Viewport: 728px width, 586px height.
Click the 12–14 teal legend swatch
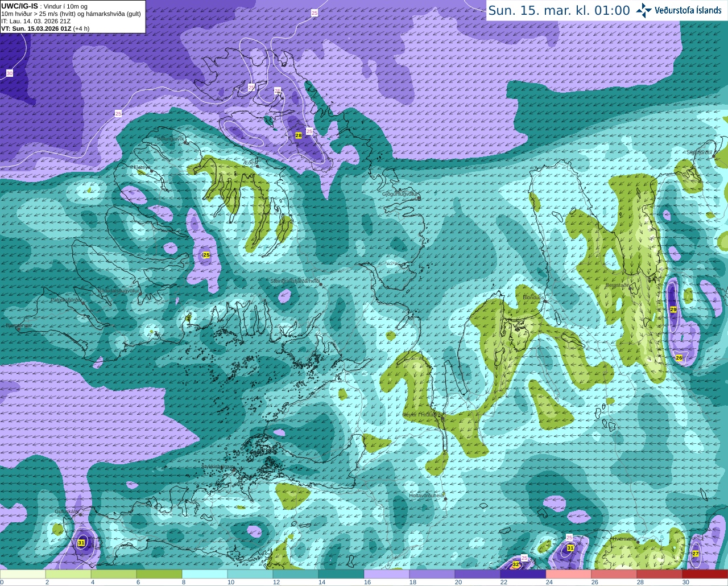point(296,574)
